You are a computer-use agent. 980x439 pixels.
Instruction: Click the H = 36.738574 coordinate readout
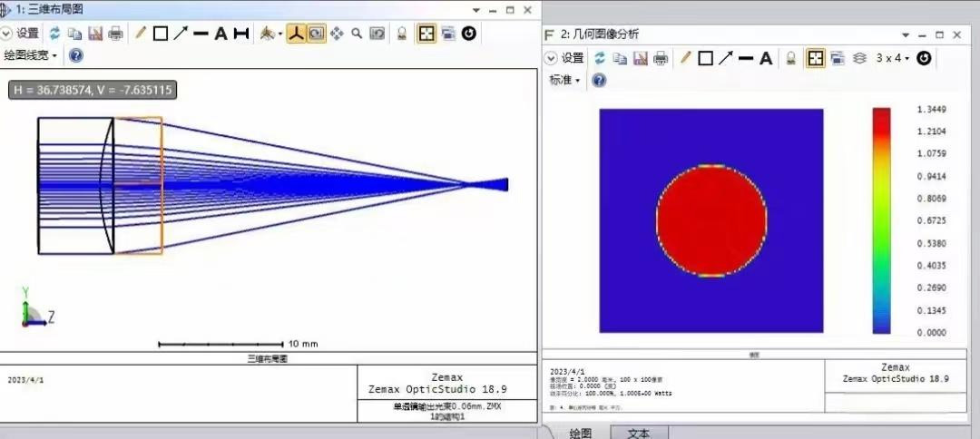93,90
